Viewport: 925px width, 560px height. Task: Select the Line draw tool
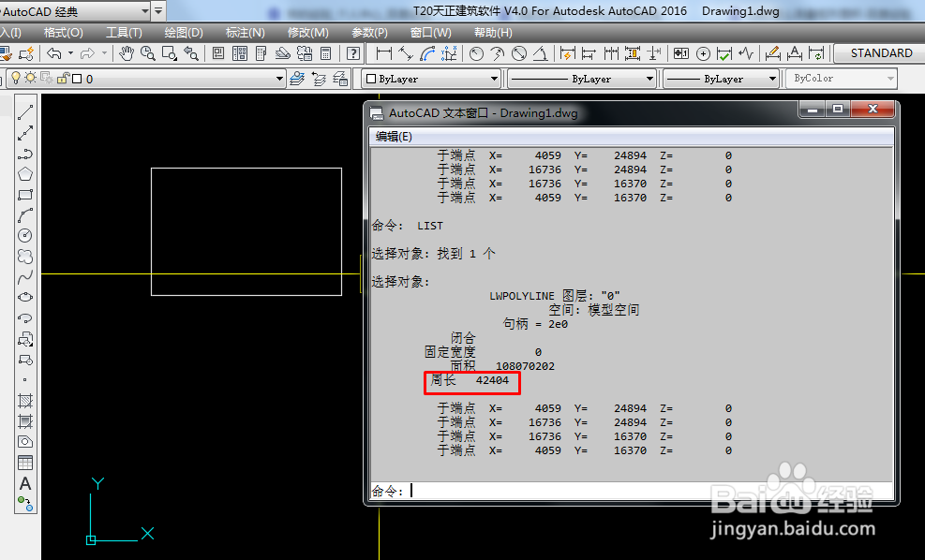tap(24, 112)
